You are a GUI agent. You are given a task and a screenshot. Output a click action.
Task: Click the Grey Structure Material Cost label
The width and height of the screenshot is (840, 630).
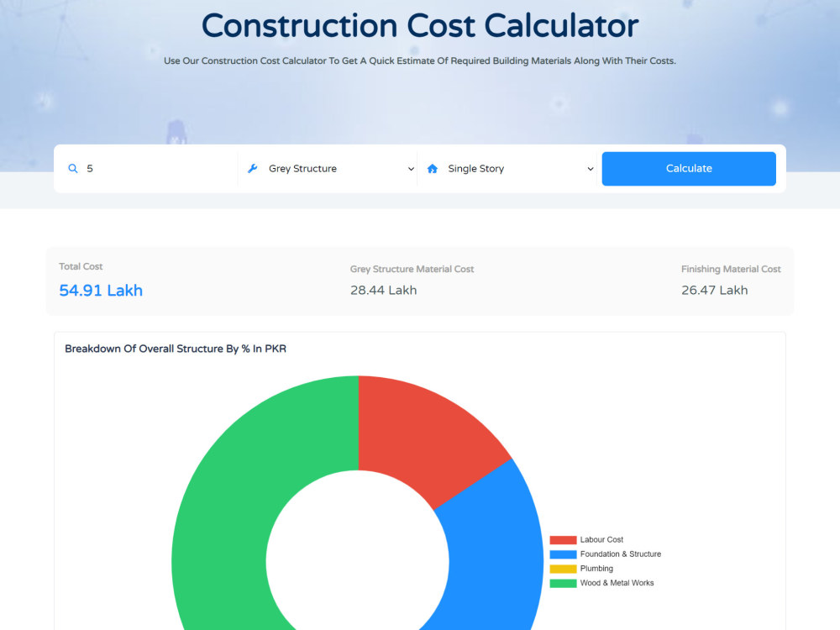pos(412,269)
